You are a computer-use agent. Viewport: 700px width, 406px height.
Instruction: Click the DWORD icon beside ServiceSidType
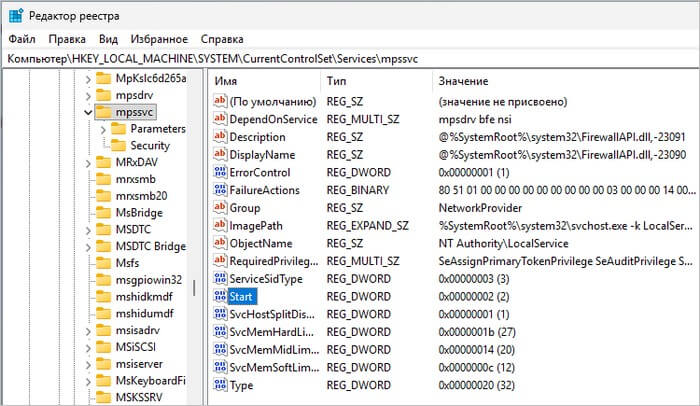point(220,278)
